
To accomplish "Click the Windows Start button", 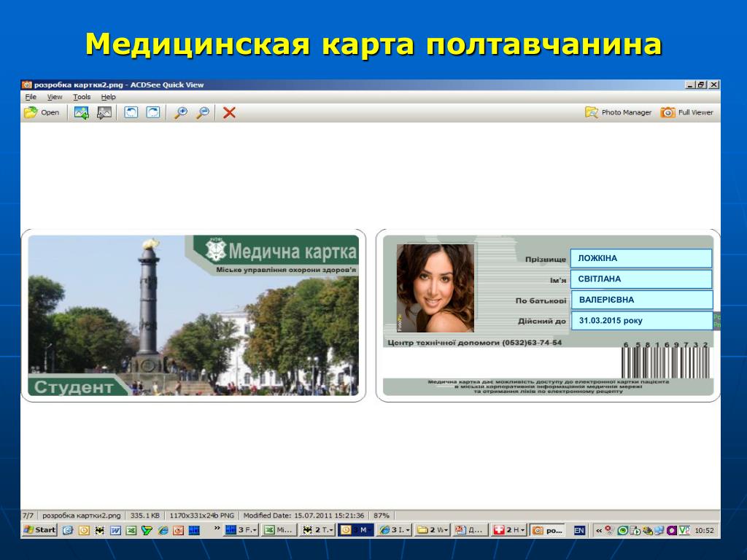I will click(x=39, y=530).
